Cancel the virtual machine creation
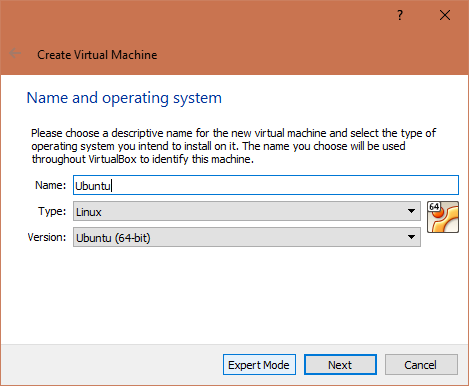Image resolution: width=469 pixels, height=386 pixels. click(421, 365)
